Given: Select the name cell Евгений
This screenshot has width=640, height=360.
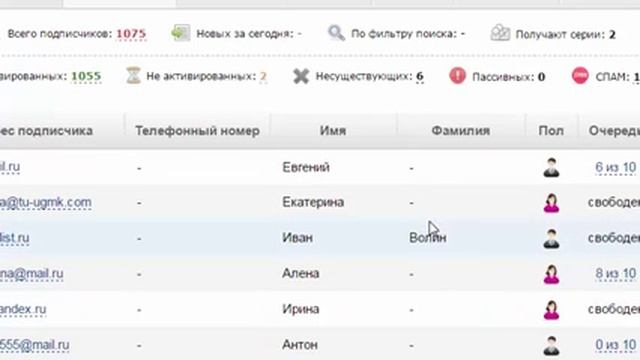Looking at the screenshot, I should (306, 167).
